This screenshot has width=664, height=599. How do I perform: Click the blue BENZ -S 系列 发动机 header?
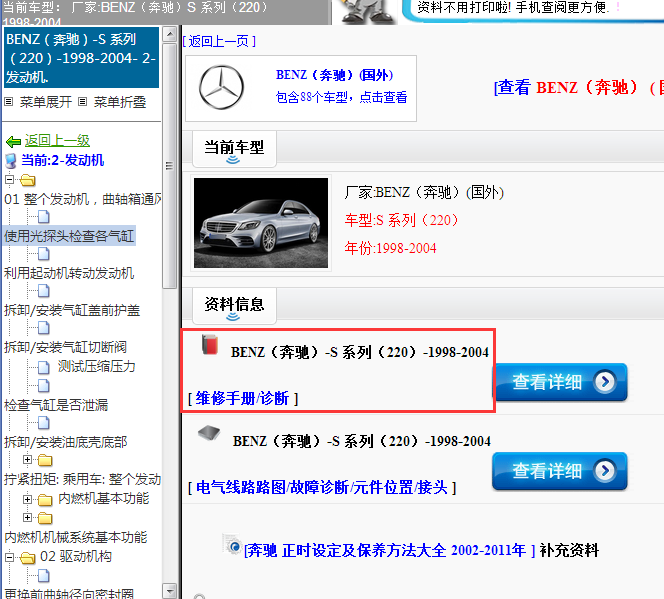pyautogui.click(x=81, y=58)
